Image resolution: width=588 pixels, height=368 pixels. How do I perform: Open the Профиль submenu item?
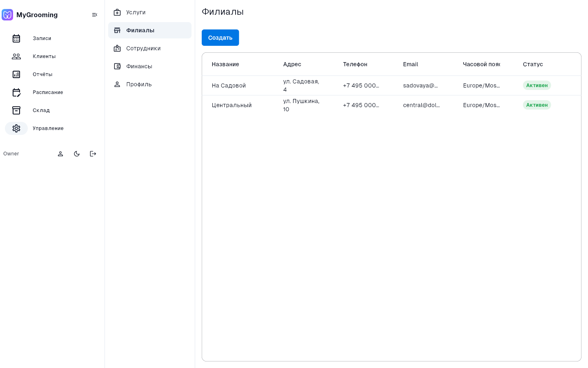(150, 84)
